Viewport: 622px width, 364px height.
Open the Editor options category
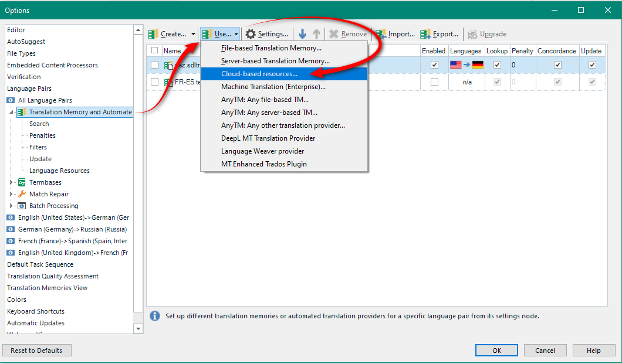point(16,30)
